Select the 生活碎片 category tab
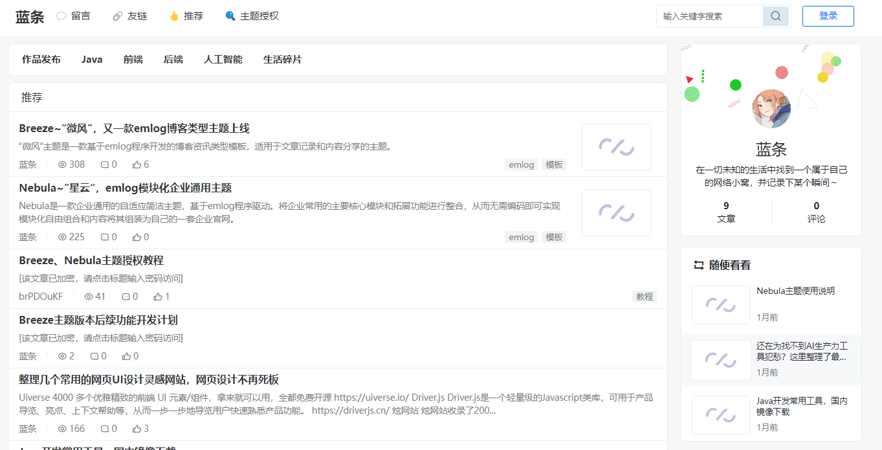This screenshot has width=882, height=450. click(x=283, y=60)
